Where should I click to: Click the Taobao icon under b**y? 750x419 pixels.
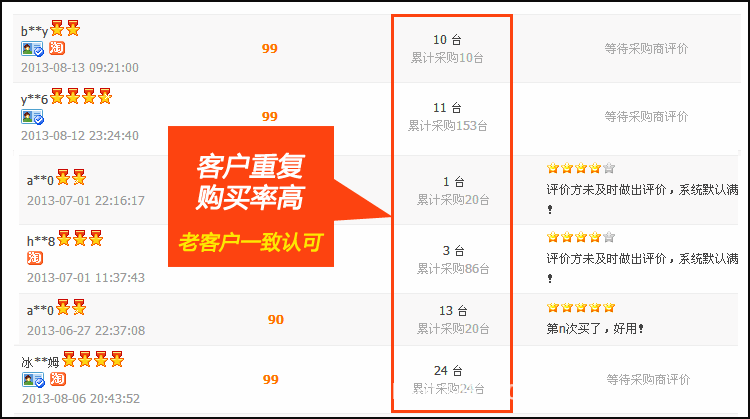(57, 48)
